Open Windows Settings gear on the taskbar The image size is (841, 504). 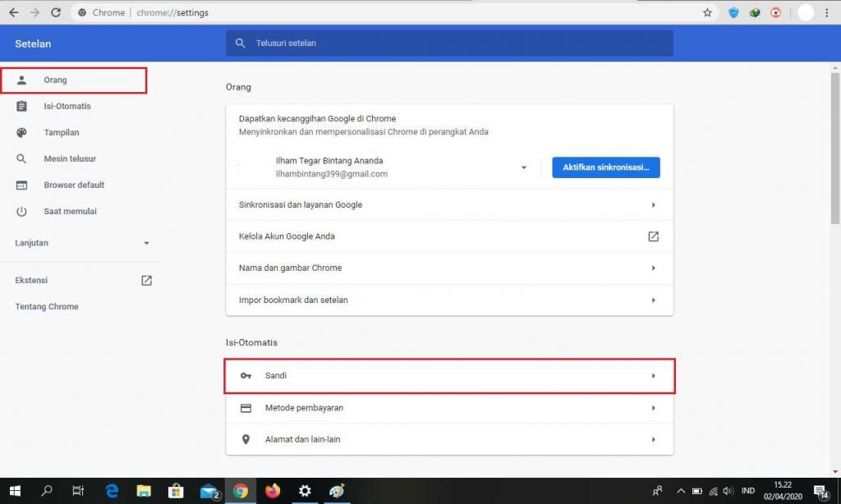(305, 491)
